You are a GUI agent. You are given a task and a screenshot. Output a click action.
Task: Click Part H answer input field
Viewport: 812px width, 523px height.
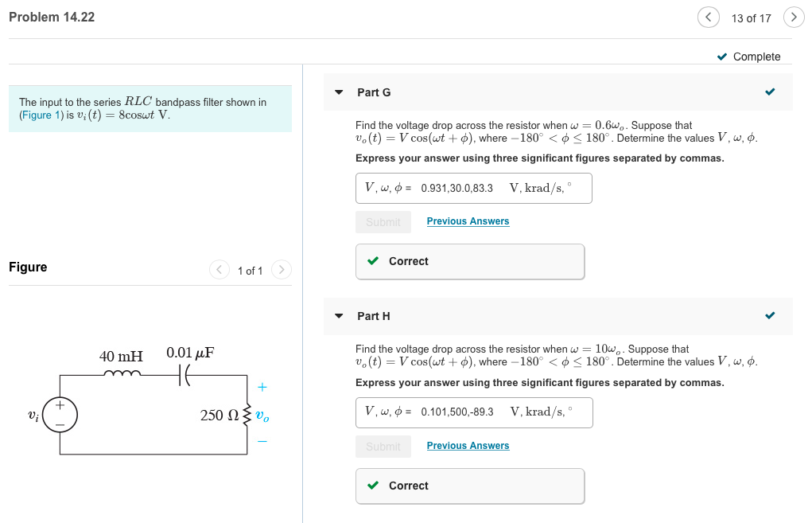pyautogui.click(x=473, y=412)
